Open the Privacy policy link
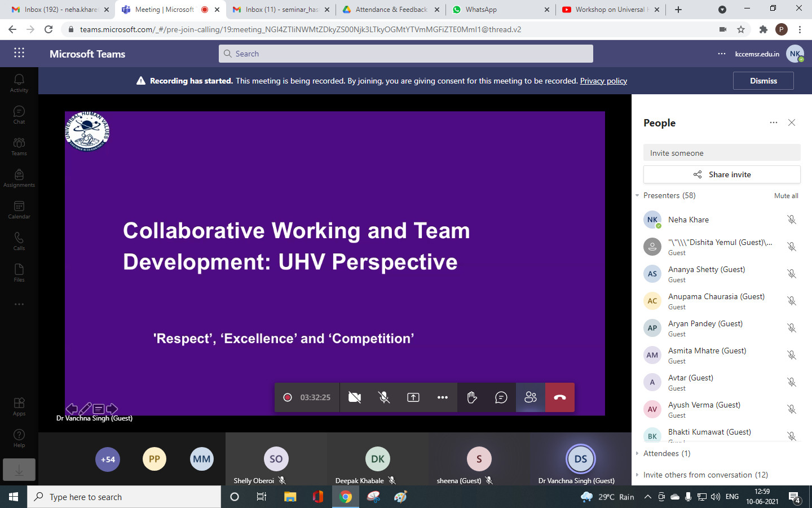Image resolution: width=812 pixels, height=508 pixels. (x=603, y=81)
